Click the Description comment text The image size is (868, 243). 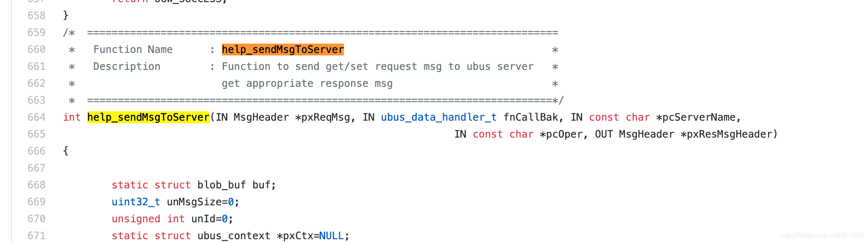coord(127,66)
